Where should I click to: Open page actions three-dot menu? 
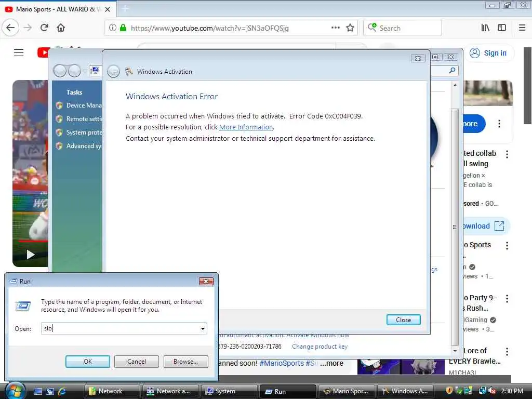(335, 28)
